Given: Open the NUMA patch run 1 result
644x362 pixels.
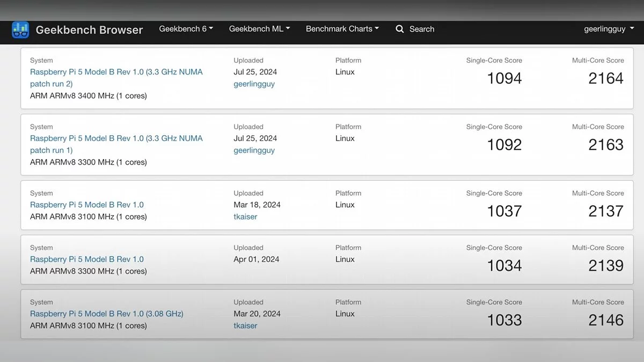Looking at the screenshot, I should (116, 138).
